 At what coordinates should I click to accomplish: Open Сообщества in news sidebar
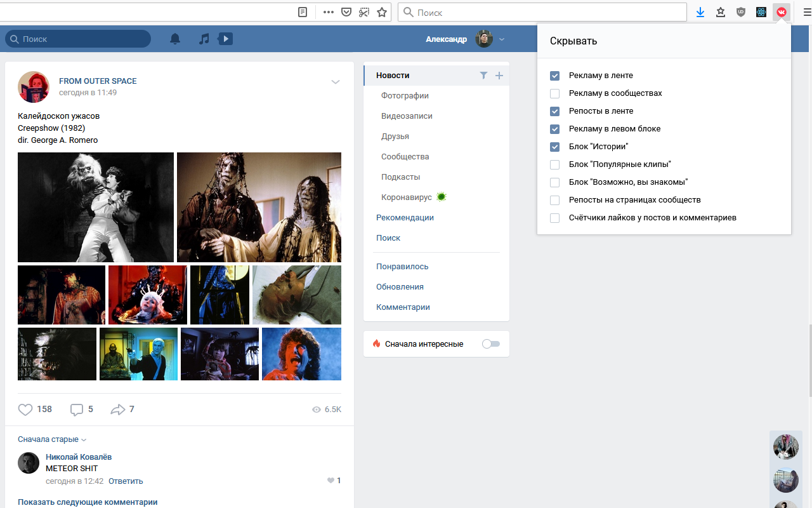pyautogui.click(x=405, y=157)
